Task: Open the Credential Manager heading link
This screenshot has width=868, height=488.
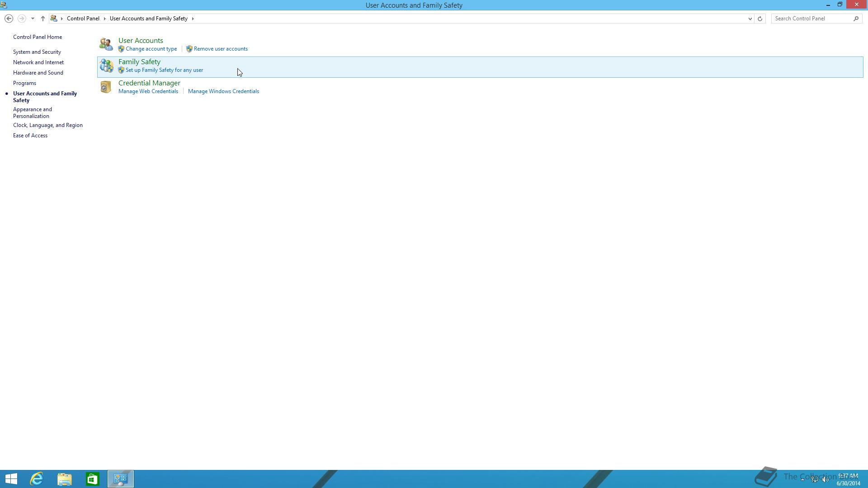Action: [x=149, y=83]
